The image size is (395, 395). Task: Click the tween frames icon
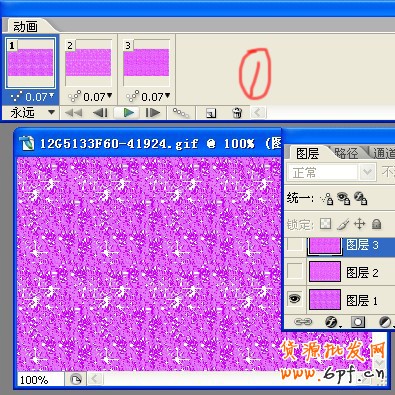pyautogui.click(x=181, y=113)
